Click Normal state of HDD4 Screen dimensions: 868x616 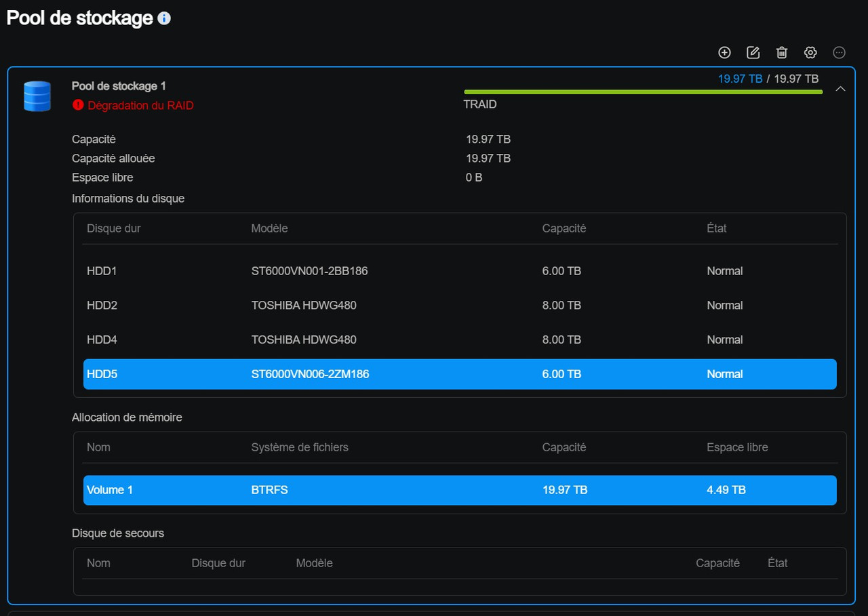[x=725, y=340]
